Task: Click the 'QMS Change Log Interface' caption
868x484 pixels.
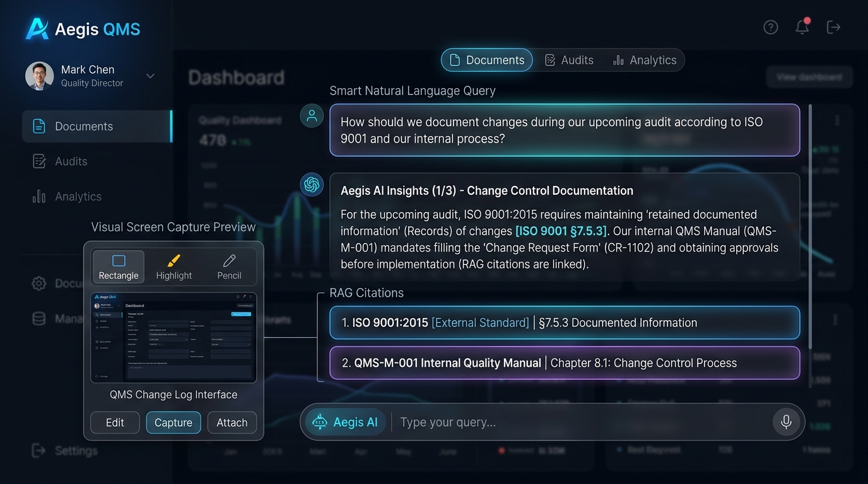Action: tap(173, 395)
